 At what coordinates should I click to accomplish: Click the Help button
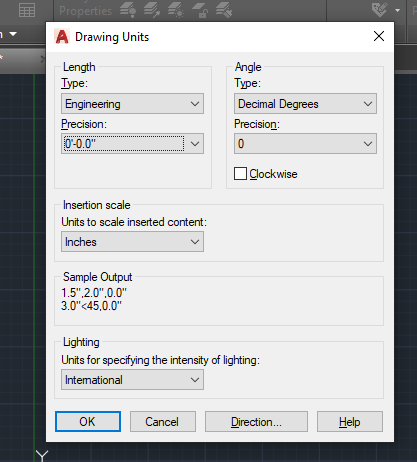350,422
